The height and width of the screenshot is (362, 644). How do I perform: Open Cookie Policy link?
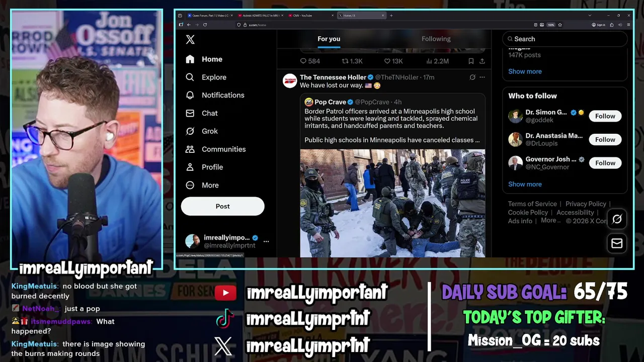point(528,212)
